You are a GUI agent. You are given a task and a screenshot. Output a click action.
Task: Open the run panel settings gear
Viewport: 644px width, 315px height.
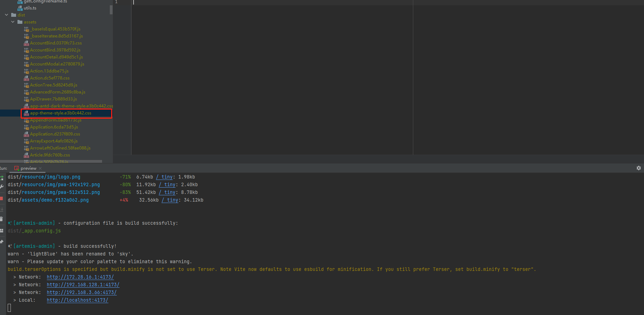coord(639,168)
